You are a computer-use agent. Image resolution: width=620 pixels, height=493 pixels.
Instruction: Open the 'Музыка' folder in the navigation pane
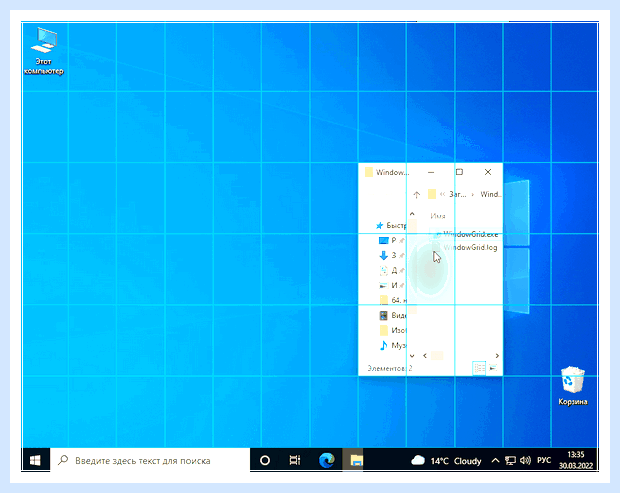coord(392,345)
